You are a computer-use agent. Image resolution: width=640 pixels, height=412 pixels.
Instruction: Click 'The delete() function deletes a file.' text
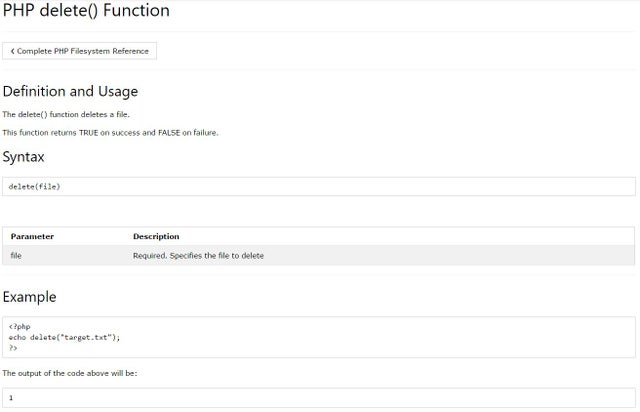[x=66, y=114]
